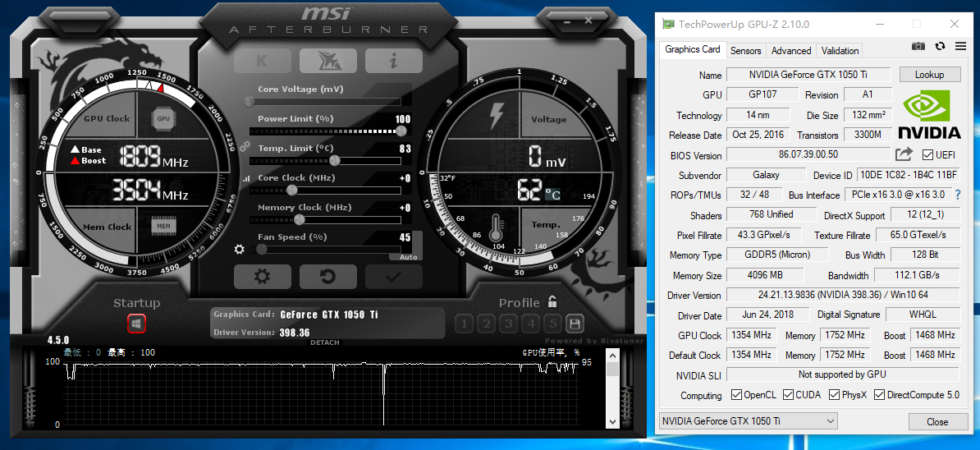Click the DETACH monitor label
Screen dimensions: 980x450
click(x=325, y=342)
